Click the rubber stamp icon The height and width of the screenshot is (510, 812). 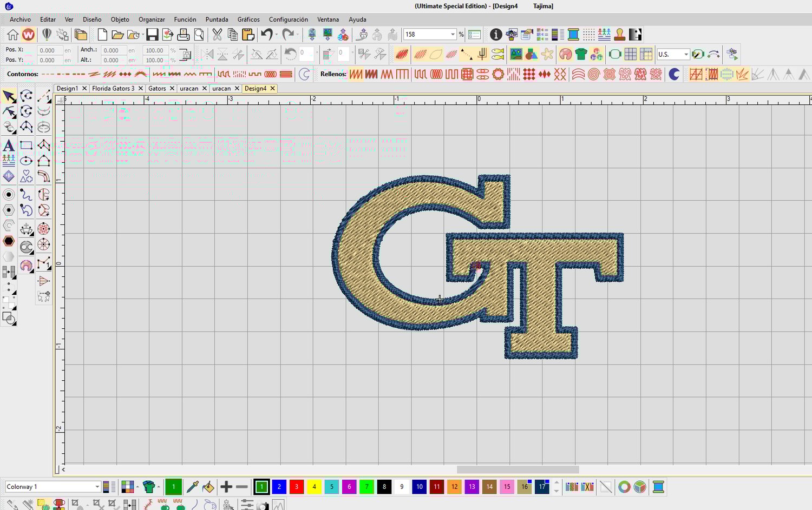pos(620,35)
